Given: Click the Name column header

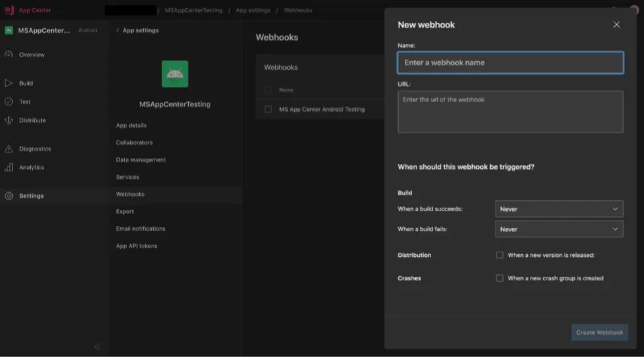Looking at the screenshot, I should pyautogui.click(x=286, y=89).
